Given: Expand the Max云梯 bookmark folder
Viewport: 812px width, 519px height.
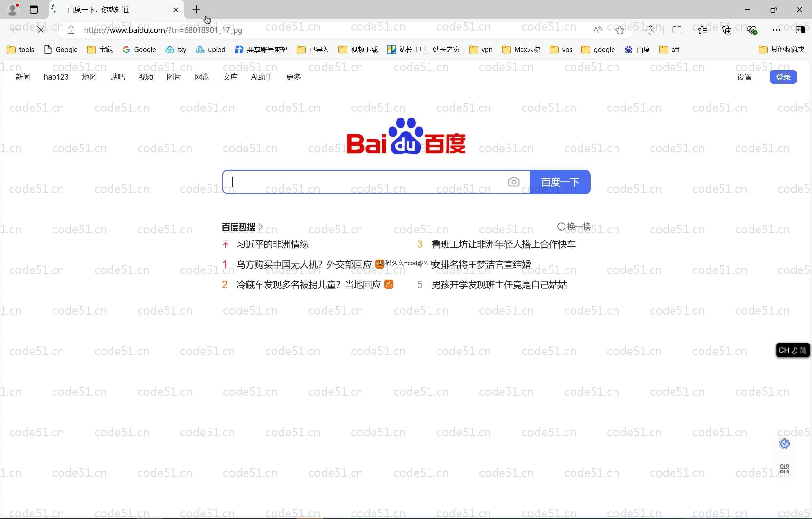Looking at the screenshot, I should coord(521,50).
